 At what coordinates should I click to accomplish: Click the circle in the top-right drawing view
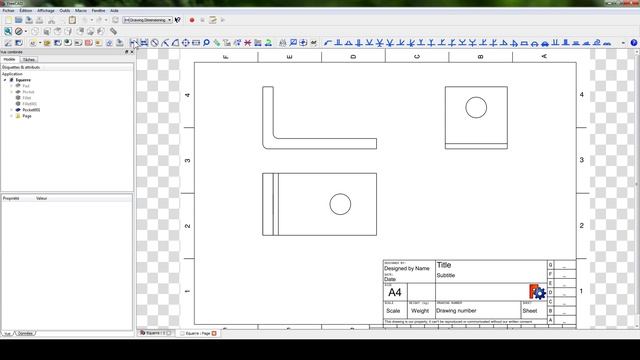pos(476,107)
